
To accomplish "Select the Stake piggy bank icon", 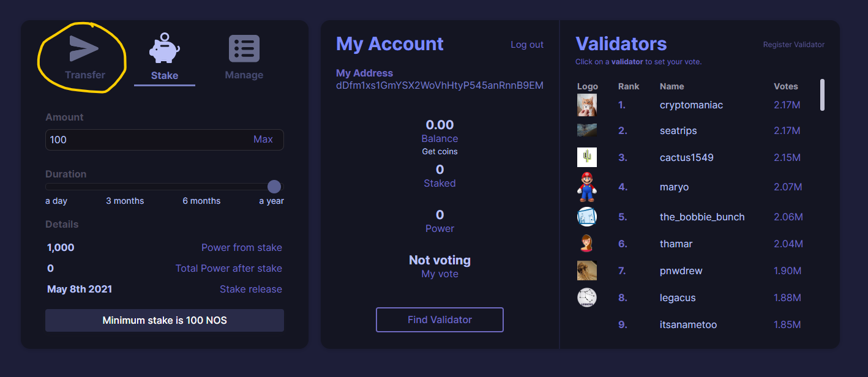I will coord(164,48).
